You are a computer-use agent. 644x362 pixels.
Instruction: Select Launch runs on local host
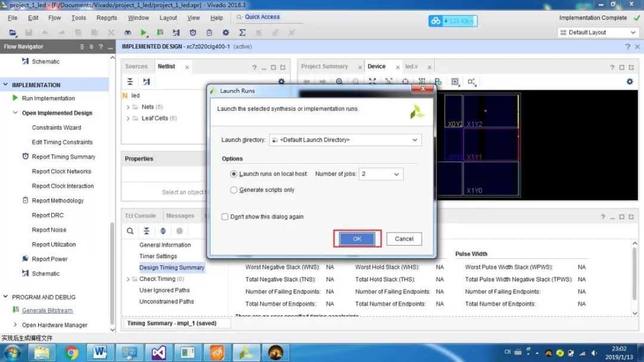tap(234, 174)
